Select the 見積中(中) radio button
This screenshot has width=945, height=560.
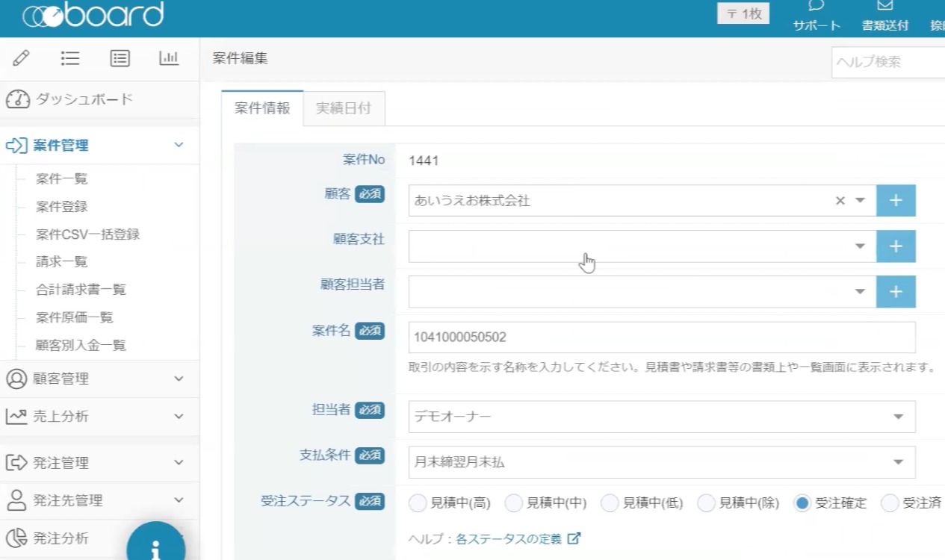(513, 503)
